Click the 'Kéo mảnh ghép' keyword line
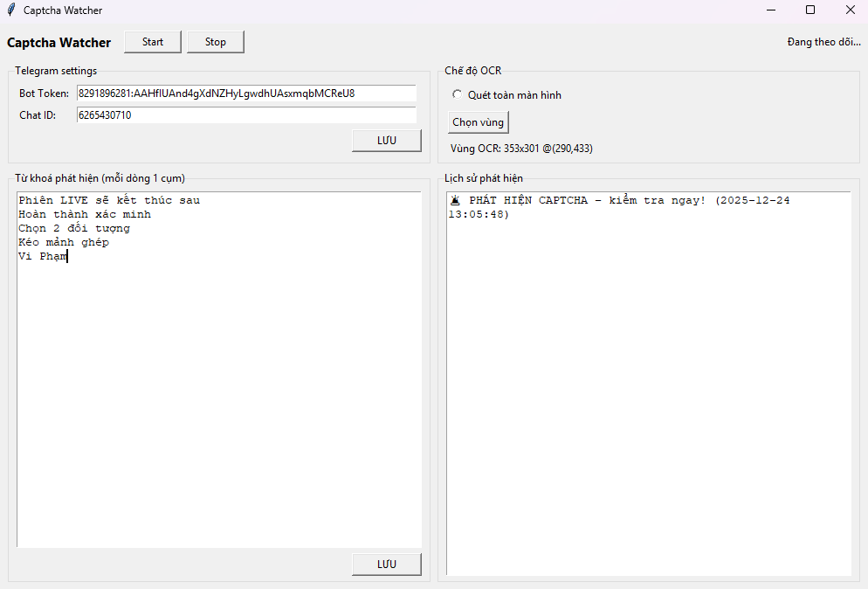Image resolution: width=868 pixels, height=589 pixels. coord(64,242)
